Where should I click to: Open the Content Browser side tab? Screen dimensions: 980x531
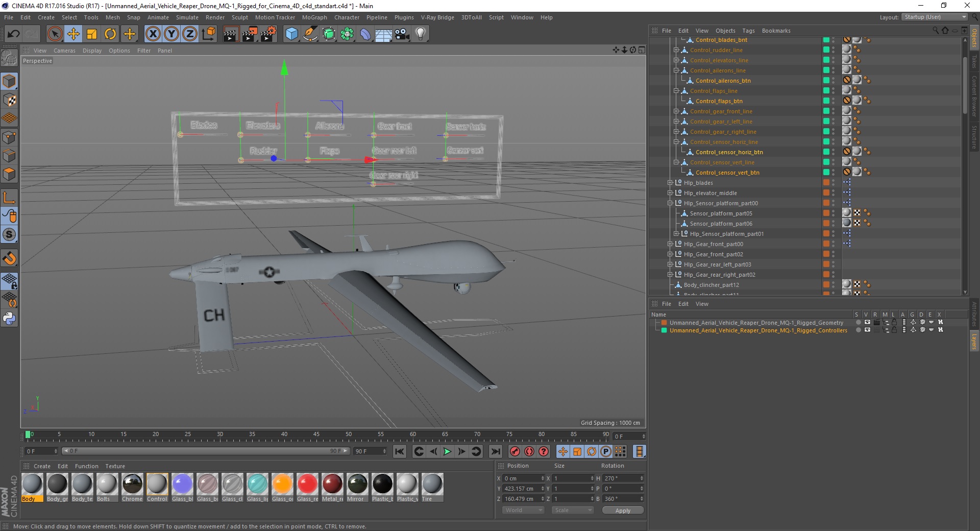pos(974,96)
